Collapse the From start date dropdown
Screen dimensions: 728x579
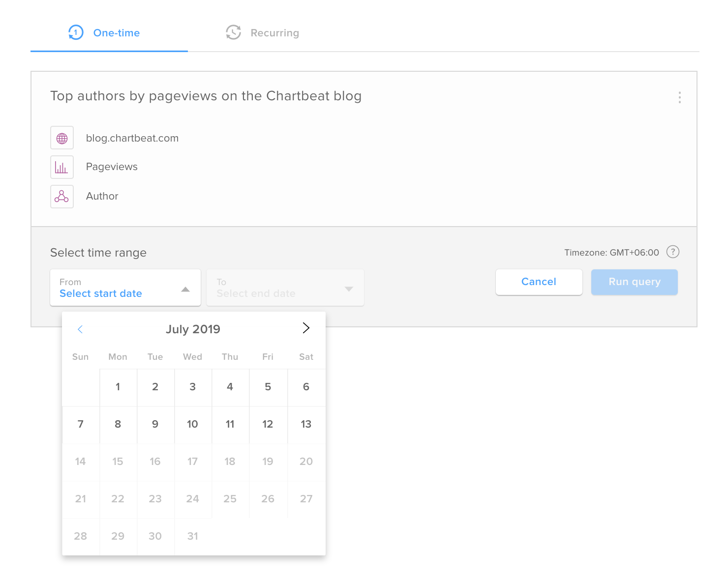click(x=125, y=288)
